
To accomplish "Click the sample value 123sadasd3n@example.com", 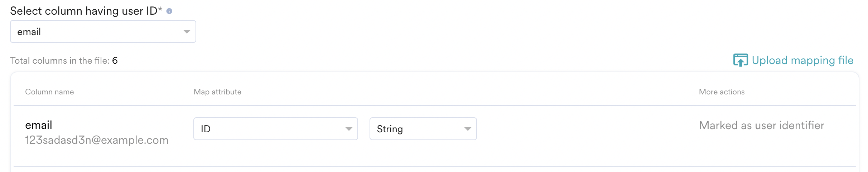I will click(97, 140).
